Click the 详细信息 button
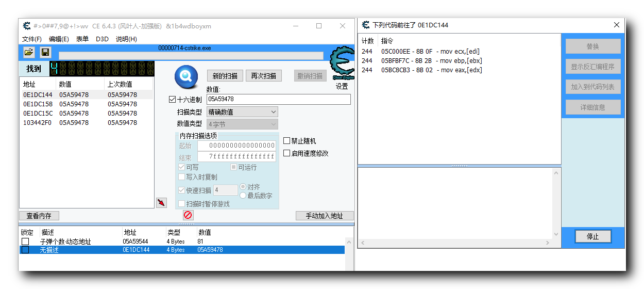Screen dimensions: 644x289 (593, 107)
